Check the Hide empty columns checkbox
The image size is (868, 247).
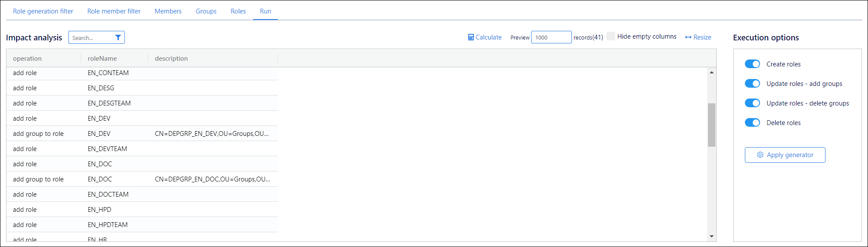point(610,36)
